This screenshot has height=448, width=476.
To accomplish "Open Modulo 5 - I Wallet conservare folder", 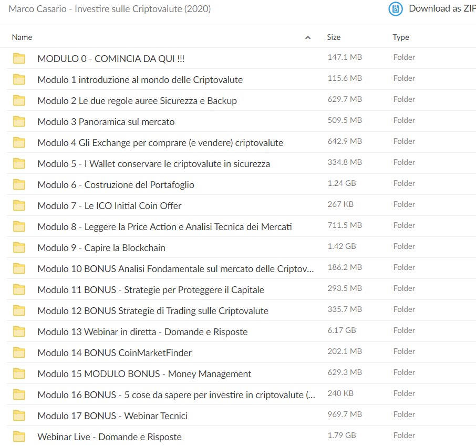I will [x=153, y=163].
